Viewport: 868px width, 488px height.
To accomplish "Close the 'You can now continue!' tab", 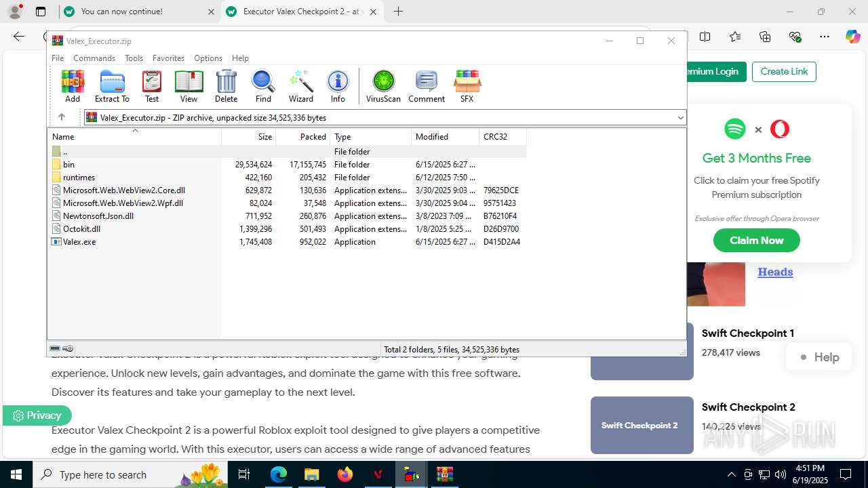I will tap(211, 12).
